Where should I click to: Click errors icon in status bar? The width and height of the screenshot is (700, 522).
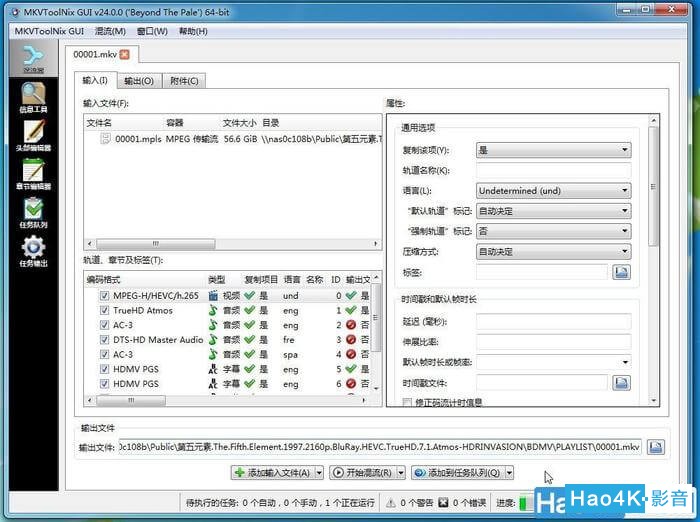pyautogui.click(x=443, y=503)
